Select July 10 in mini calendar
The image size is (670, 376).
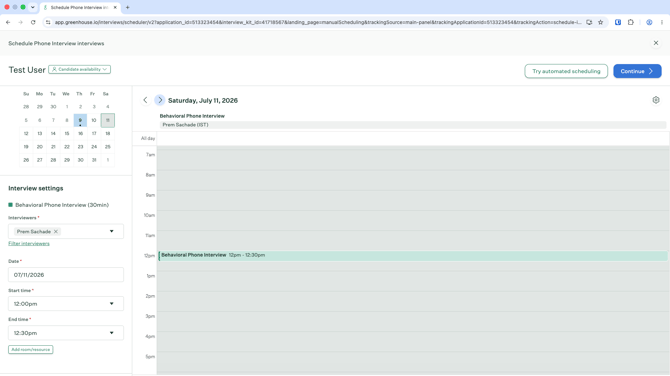tap(94, 120)
